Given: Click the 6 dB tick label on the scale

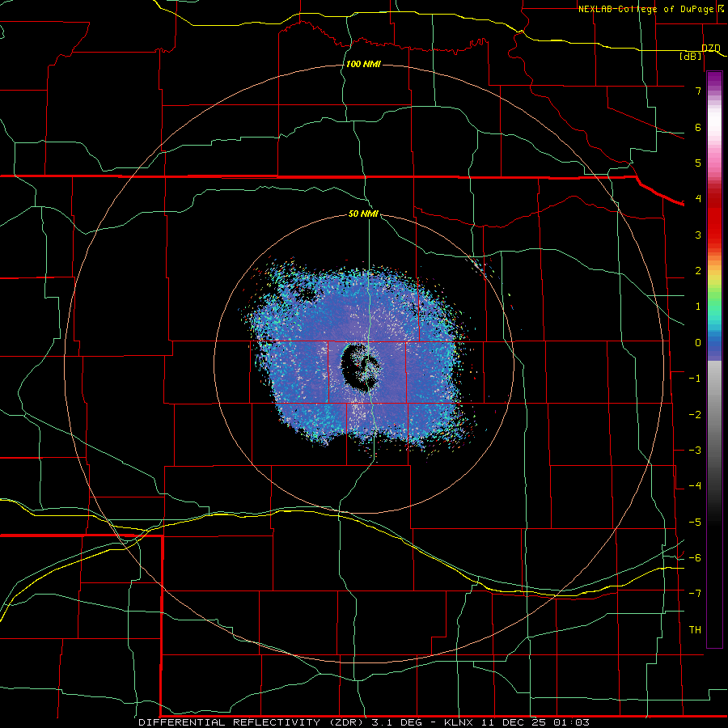Looking at the screenshot, I should pos(698,127).
